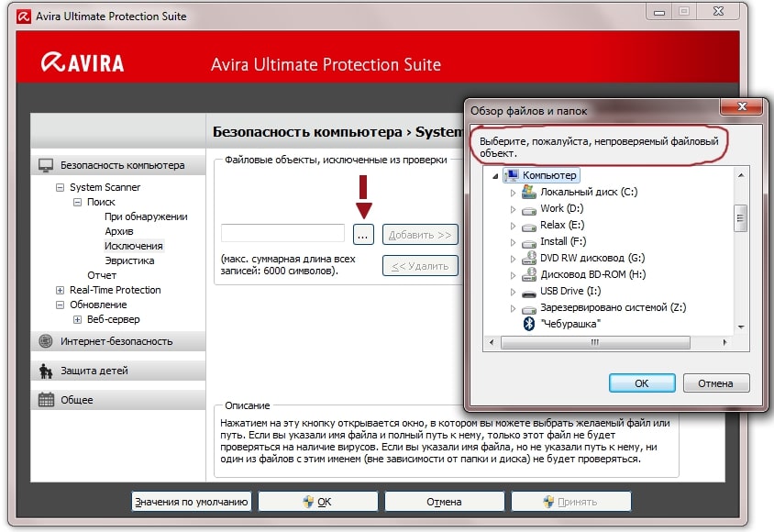Expand the Install (F:) drive node

(x=513, y=242)
